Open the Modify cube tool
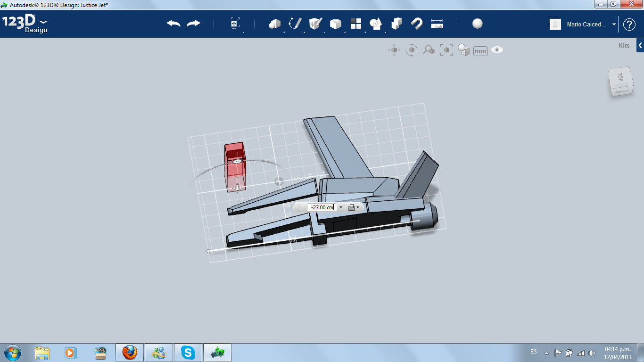Screen dimensions: 644x362 tap(336, 24)
